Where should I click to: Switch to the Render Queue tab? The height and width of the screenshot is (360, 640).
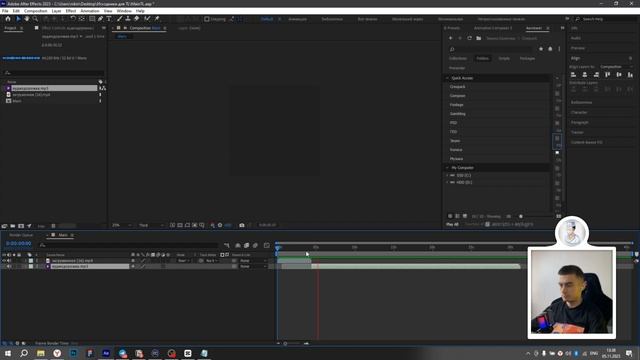click(21, 235)
